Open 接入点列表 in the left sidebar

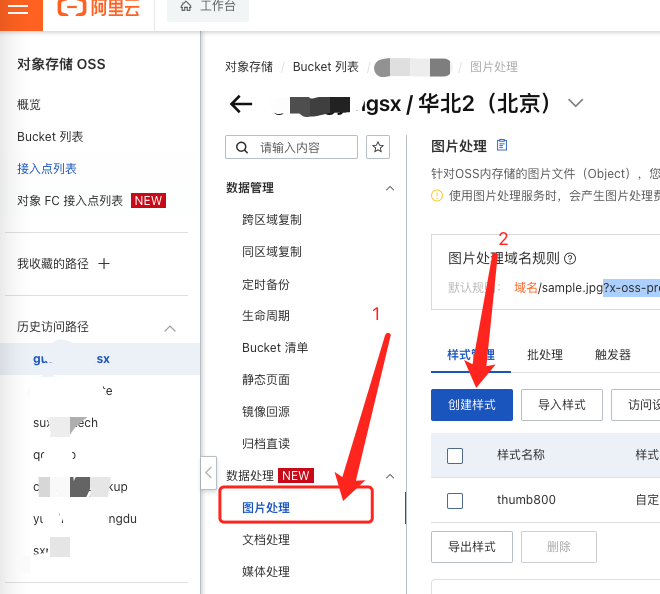[x=47, y=169]
